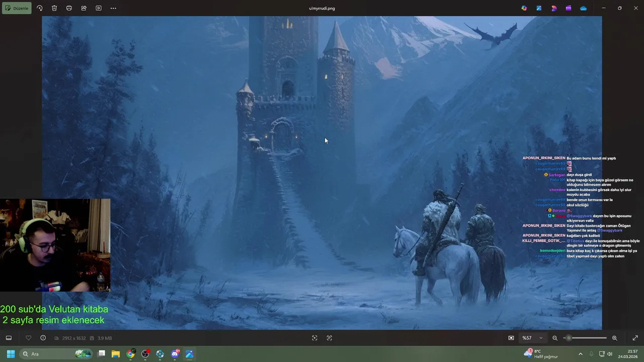Click the streamer webcam overlay
Viewport: 644px width, 362px height.
[55, 245]
